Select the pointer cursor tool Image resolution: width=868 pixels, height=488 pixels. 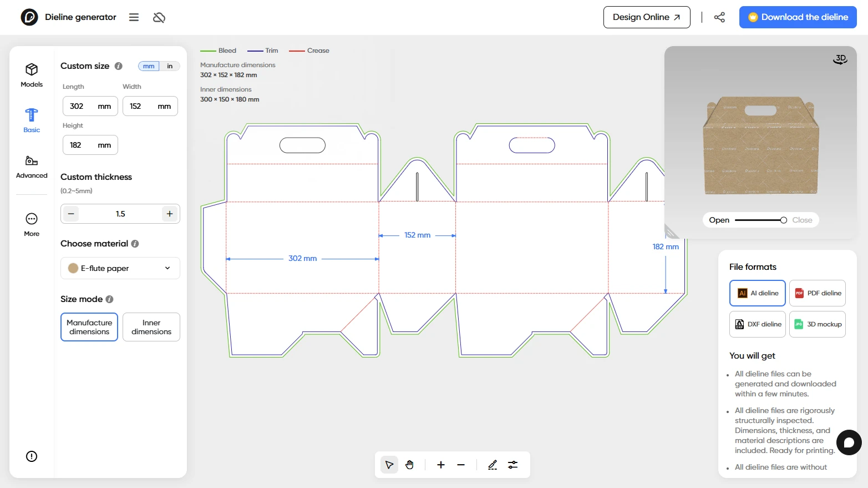click(389, 465)
